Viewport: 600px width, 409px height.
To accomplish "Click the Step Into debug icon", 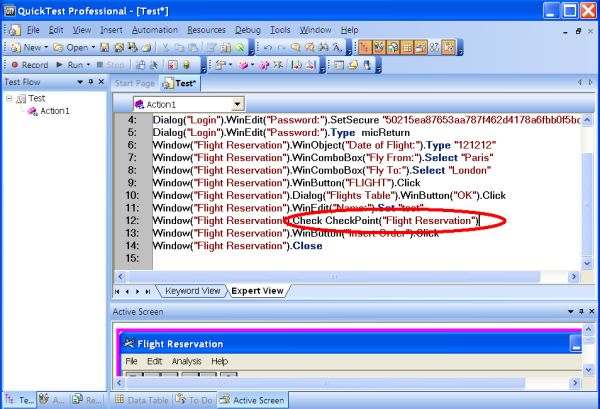I will [x=296, y=65].
